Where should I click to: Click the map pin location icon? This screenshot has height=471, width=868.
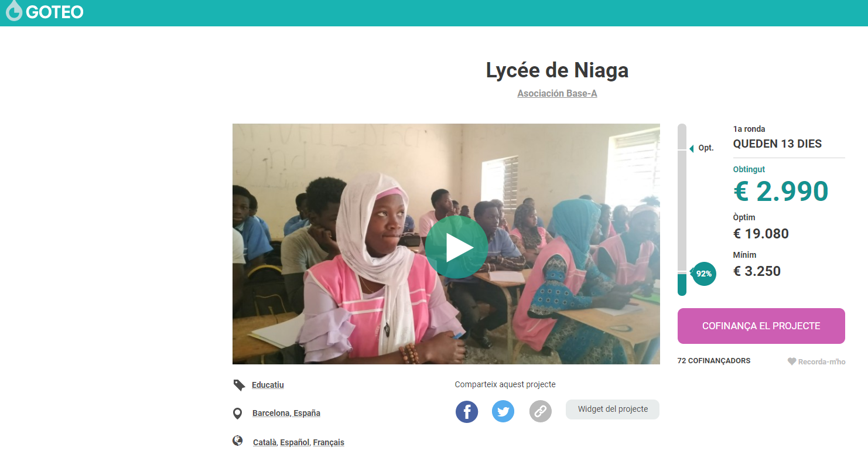pyautogui.click(x=237, y=414)
